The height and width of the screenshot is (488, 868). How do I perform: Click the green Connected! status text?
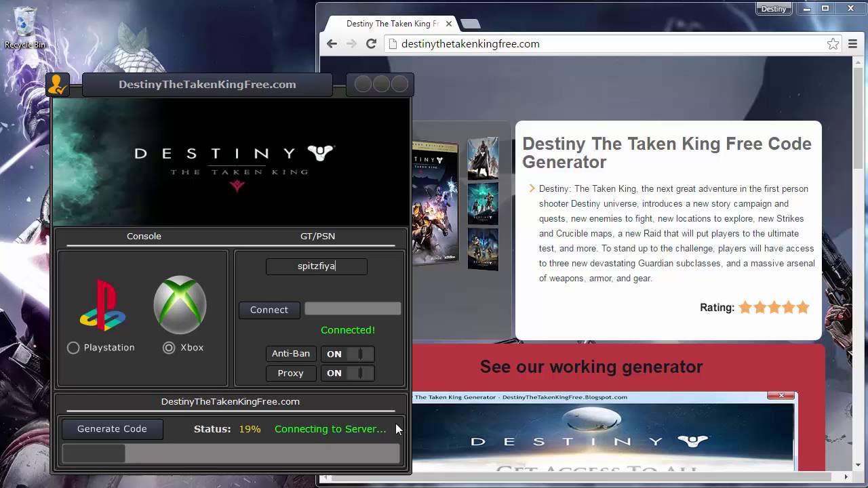click(x=348, y=330)
